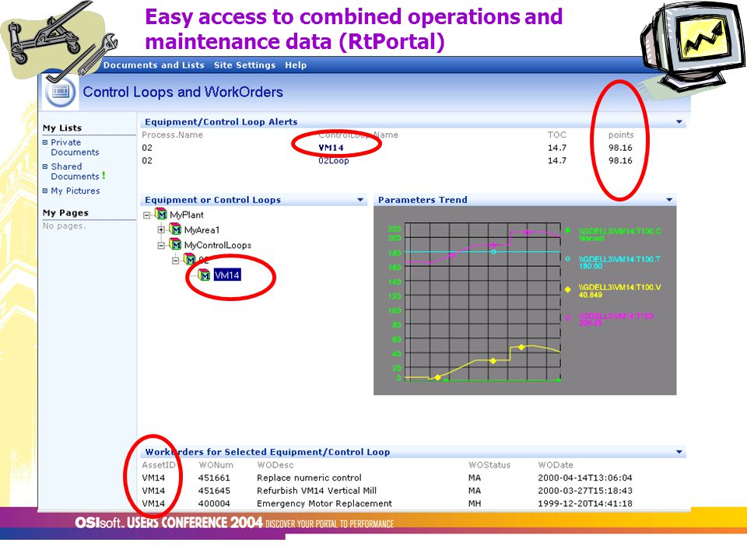Click the MyControlLoops module icon
This screenshot has height=560, width=747.
click(176, 245)
